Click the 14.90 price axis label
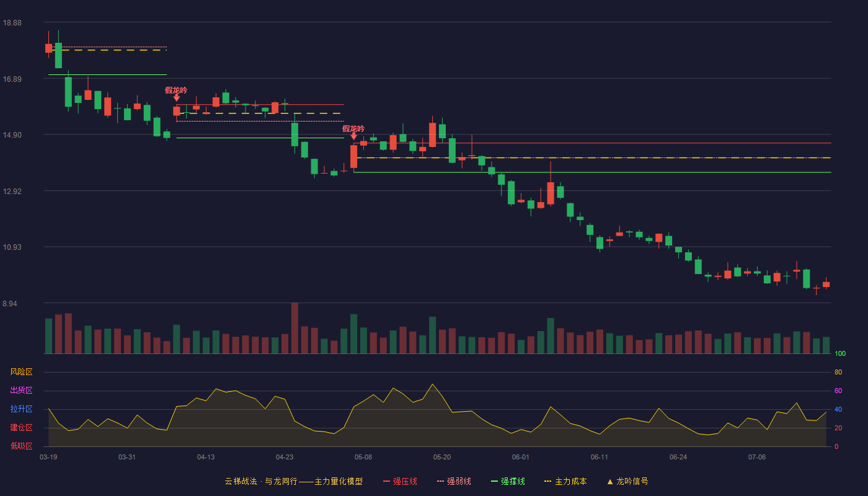The image size is (868, 496). tap(12, 135)
